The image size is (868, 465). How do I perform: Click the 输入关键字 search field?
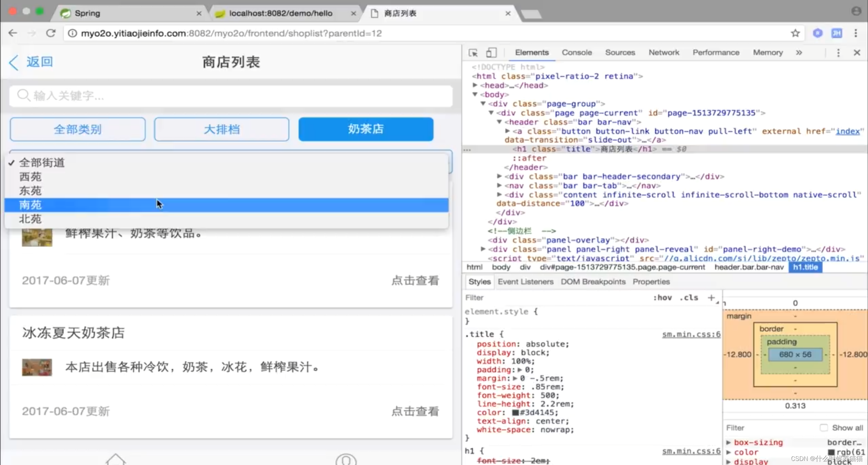click(231, 96)
